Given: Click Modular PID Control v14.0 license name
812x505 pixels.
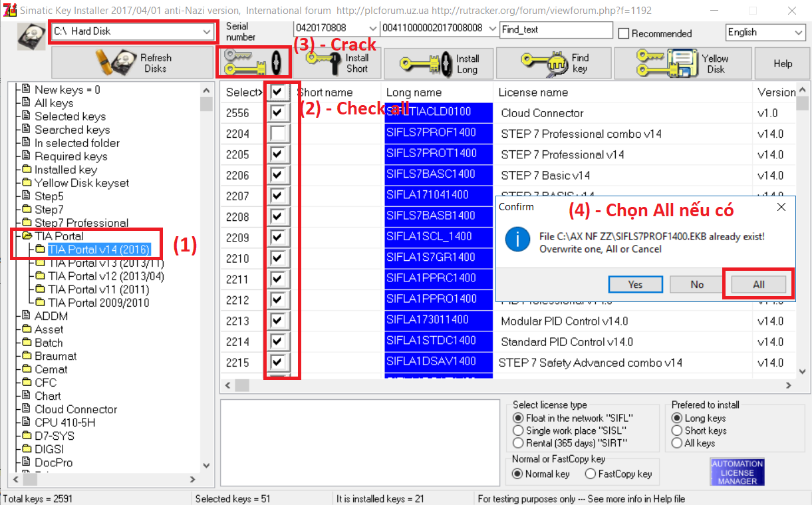Looking at the screenshot, I should tap(565, 321).
